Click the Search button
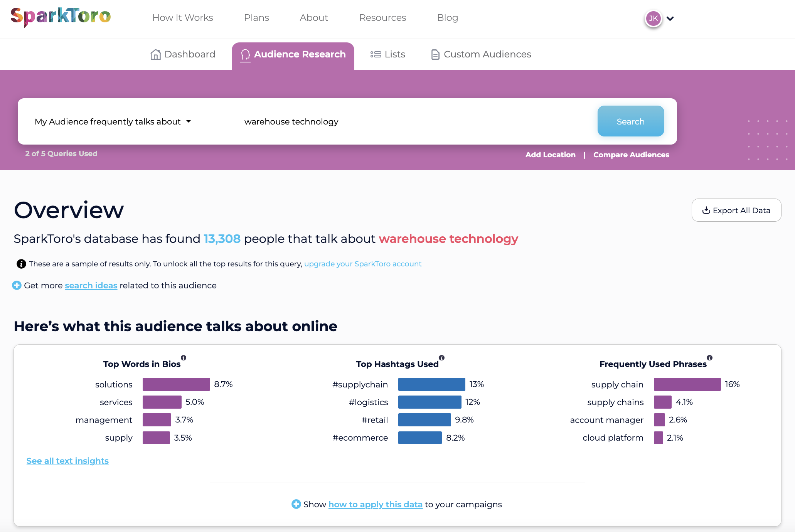Viewport: 795px width, 532px height. click(x=630, y=121)
